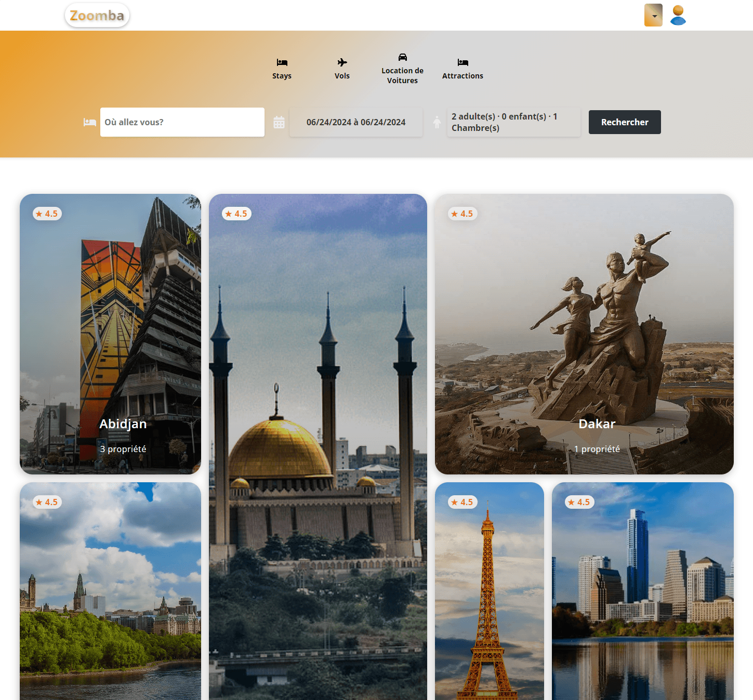Viewport: 753px width, 700px height.
Task: Click the Dakar city title
Action: [597, 424]
